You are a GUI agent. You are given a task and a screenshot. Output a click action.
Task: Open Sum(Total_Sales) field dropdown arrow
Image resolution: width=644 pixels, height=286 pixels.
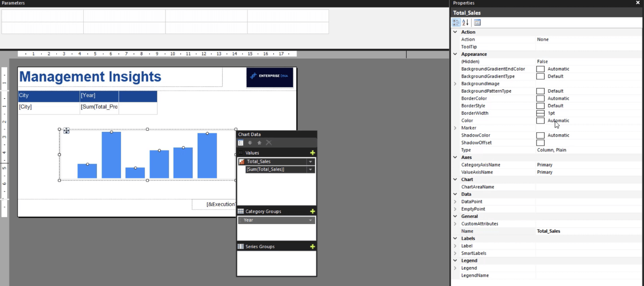(x=311, y=169)
